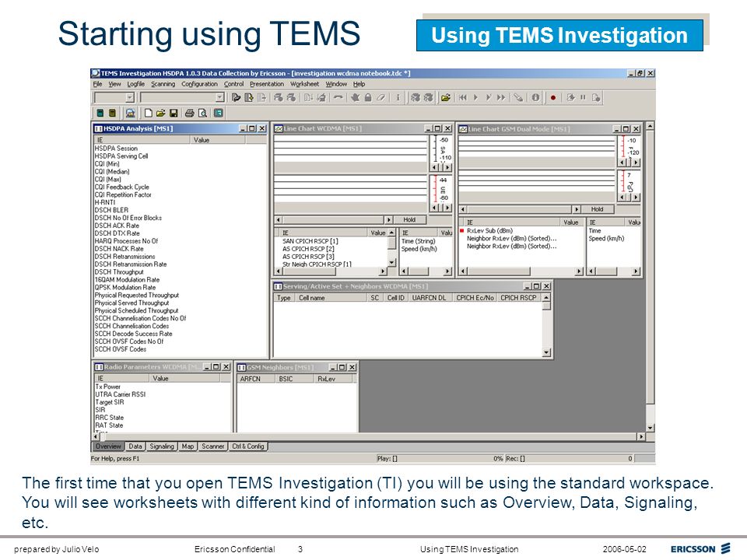
Task: Click the swap logfile icon left of Pause
Action: pyautogui.click(x=570, y=98)
